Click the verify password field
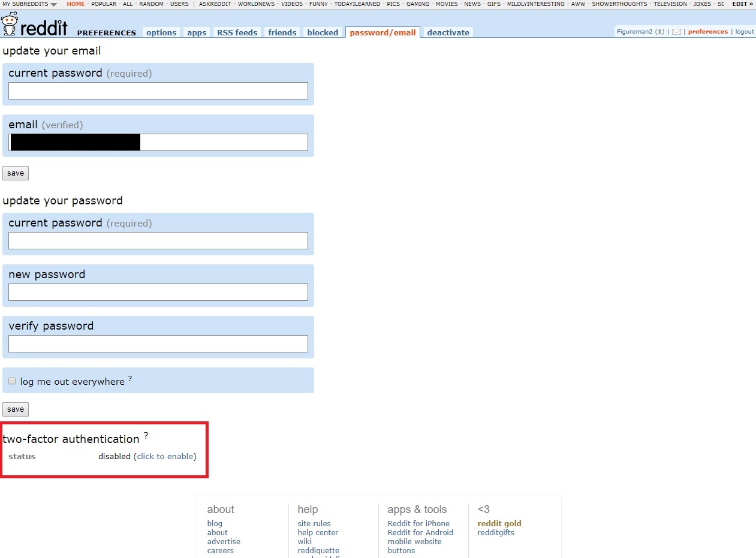Viewport: 756px width, 558px height. tap(158, 343)
